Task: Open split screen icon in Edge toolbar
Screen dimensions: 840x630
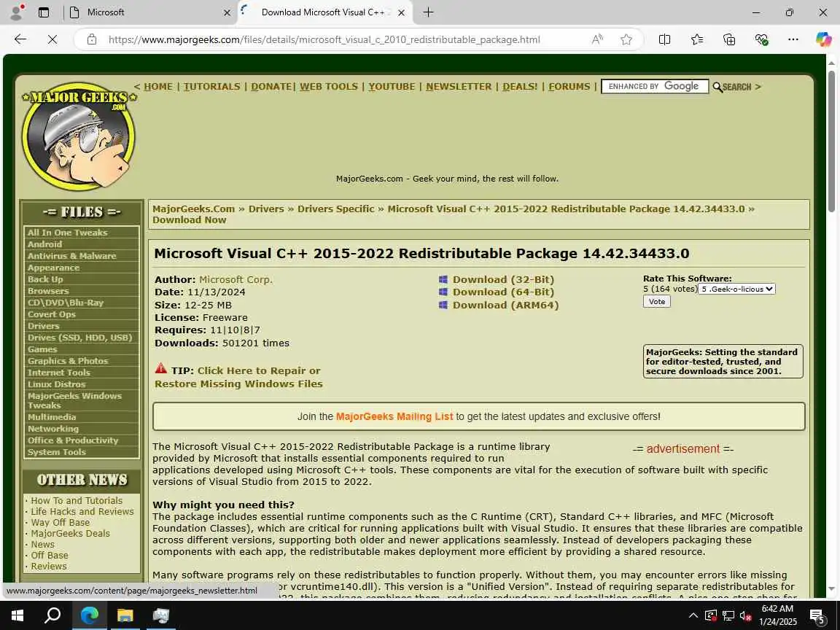Action: (x=664, y=39)
